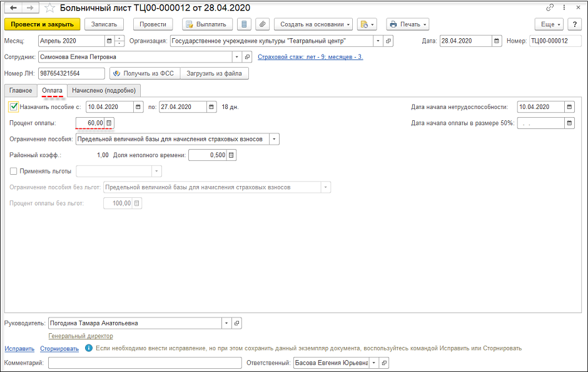Viewport: 588px width, 372px height.
Task: Open the Печать dropdown menu
Action: tap(408, 24)
